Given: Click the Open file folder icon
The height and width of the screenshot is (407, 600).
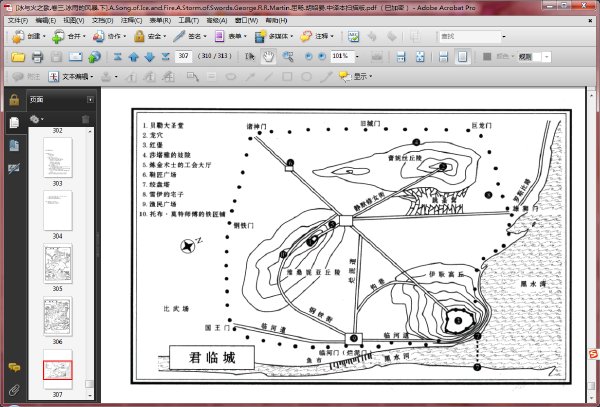Looking at the screenshot, I should pyautogui.click(x=18, y=57).
